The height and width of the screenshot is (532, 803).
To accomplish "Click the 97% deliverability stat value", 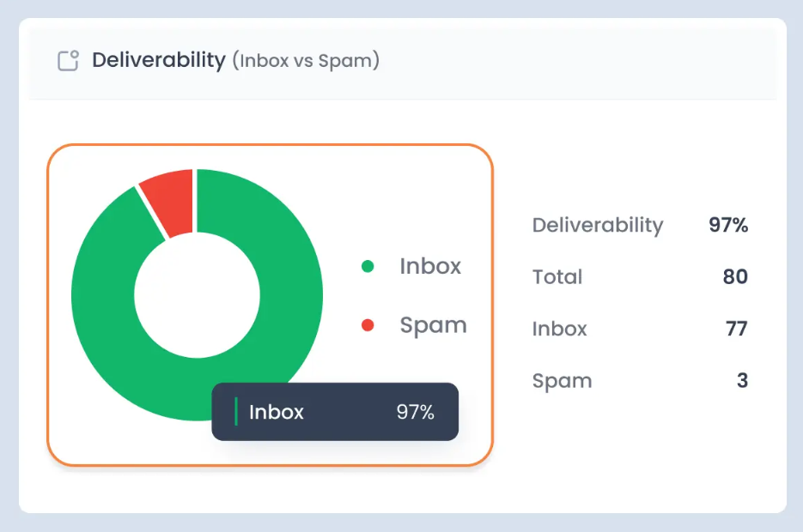I will (728, 226).
